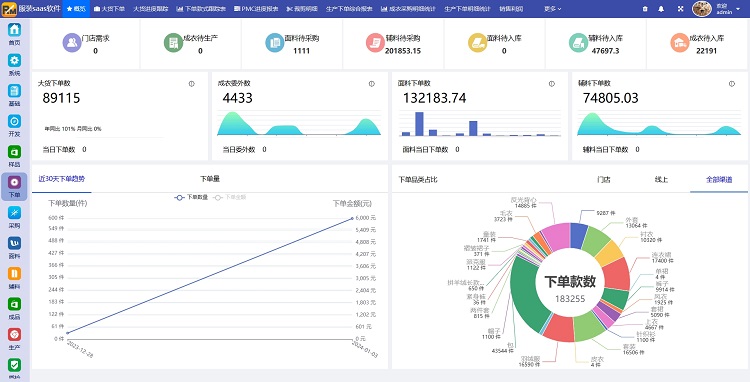Screen dimensions: 750x382
Task: Open the 样品 sidebar module icon
Action: [14, 152]
